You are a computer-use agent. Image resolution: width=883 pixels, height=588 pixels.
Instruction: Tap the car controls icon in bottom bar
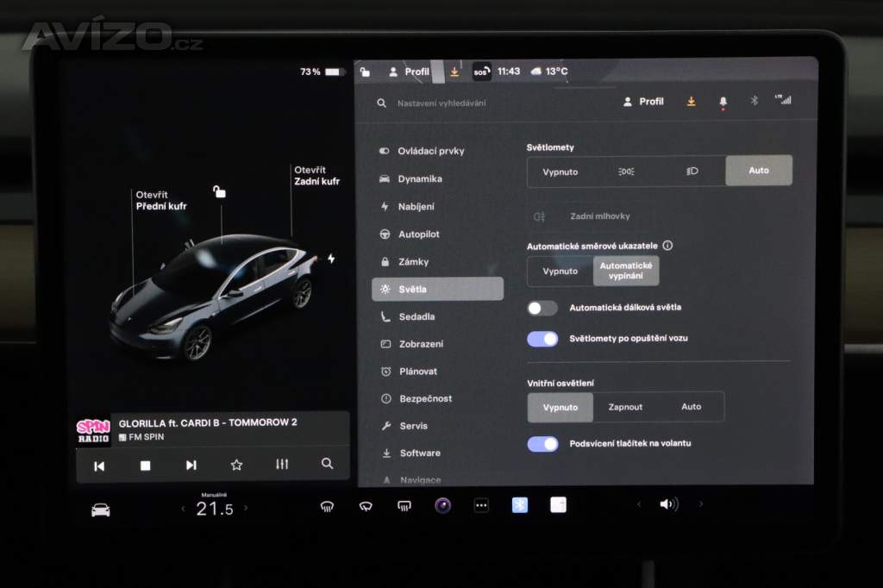click(x=101, y=510)
